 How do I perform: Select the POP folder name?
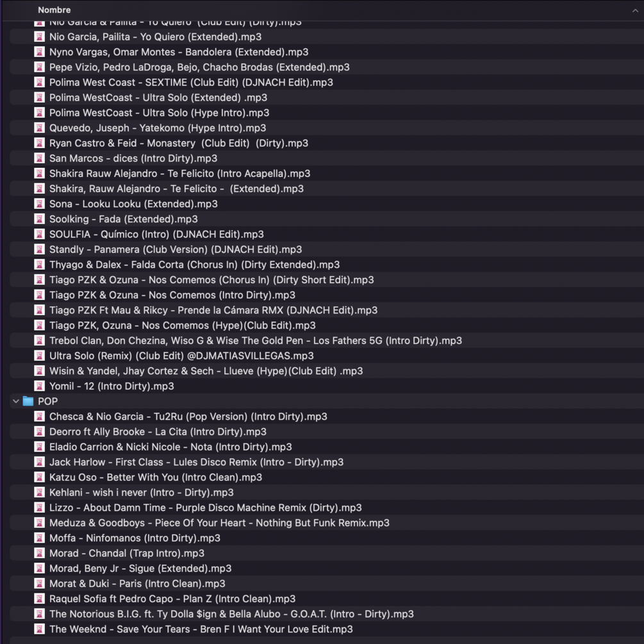pyautogui.click(x=47, y=402)
